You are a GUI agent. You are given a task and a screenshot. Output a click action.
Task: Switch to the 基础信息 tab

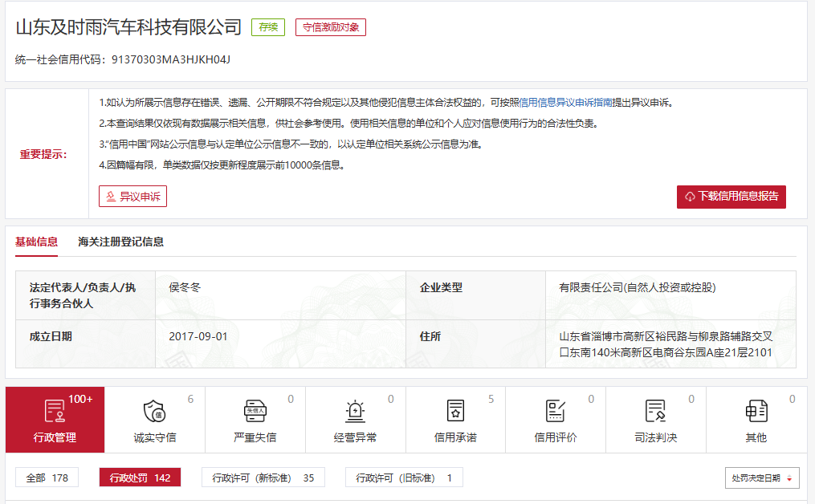point(36,242)
